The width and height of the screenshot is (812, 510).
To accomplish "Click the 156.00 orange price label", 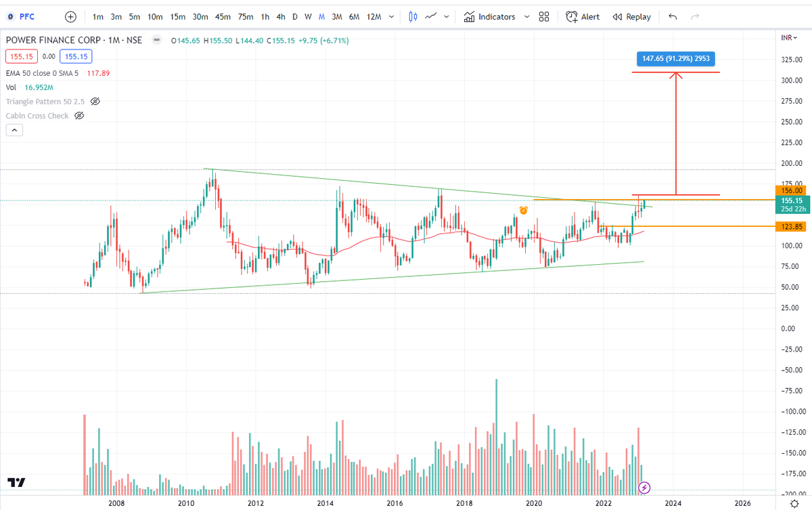I will click(x=791, y=191).
